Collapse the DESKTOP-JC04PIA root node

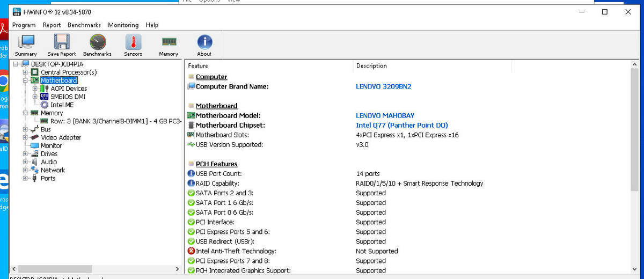point(16,64)
